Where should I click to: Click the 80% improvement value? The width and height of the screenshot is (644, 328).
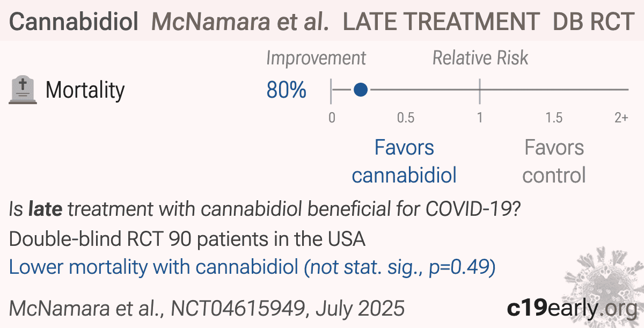click(287, 90)
